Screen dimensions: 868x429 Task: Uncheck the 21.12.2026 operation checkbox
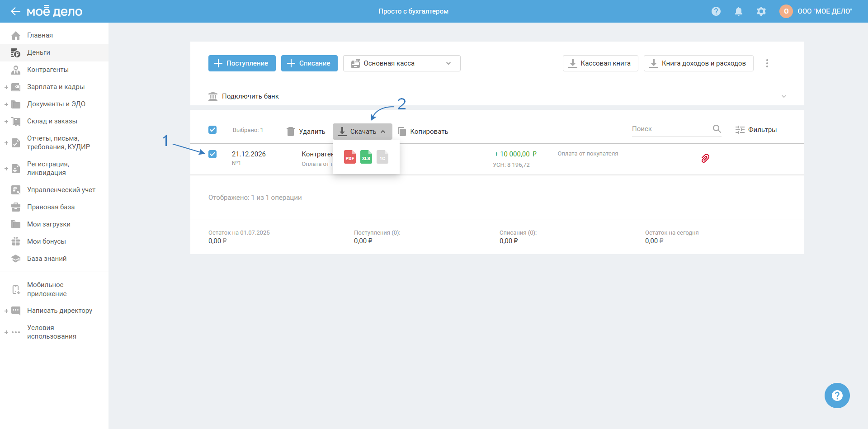pyautogui.click(x=212, y=154)
